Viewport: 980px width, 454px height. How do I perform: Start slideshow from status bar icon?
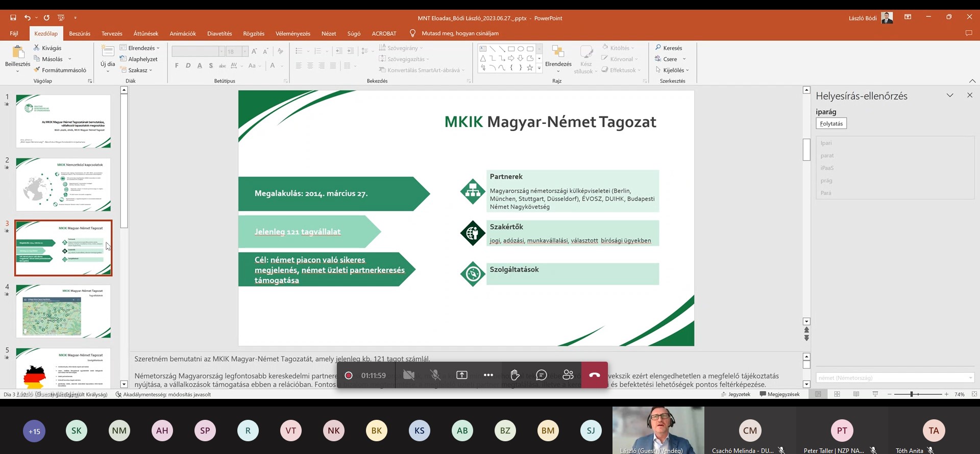pos(875,394)
